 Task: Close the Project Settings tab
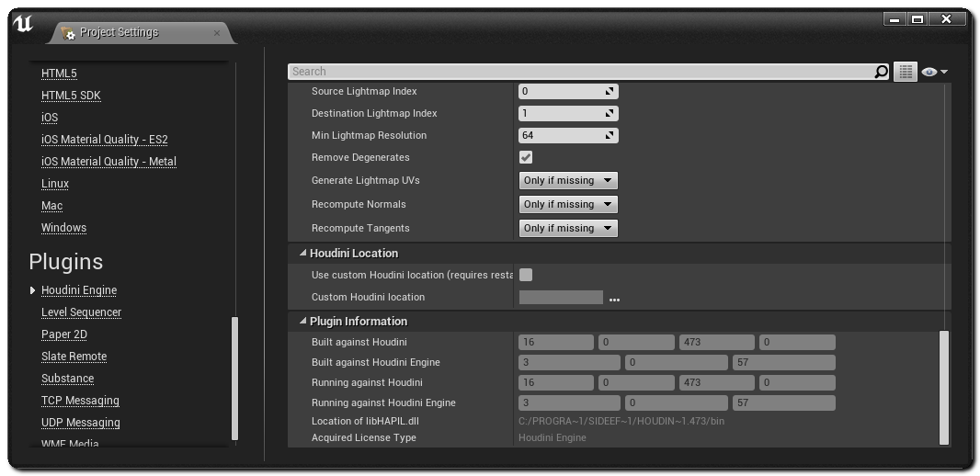tap(217, 33)
